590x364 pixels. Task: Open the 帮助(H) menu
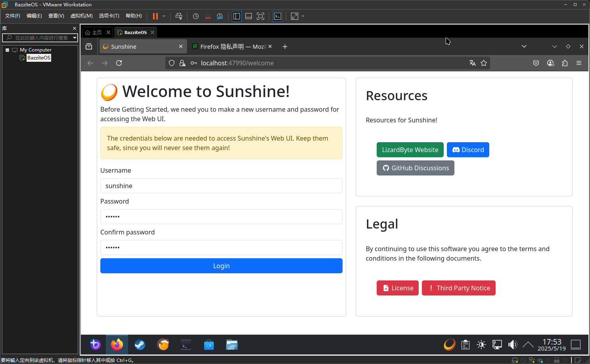point(134,16)
